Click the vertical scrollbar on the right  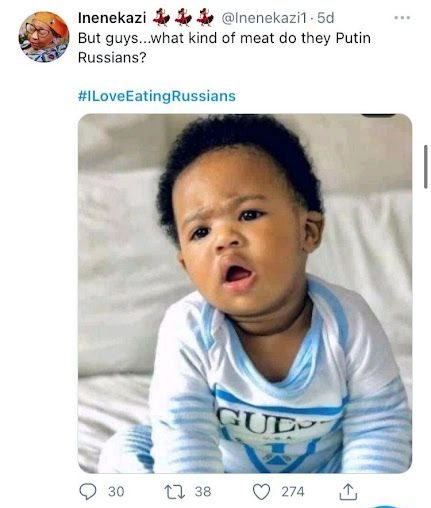[426, 167]
